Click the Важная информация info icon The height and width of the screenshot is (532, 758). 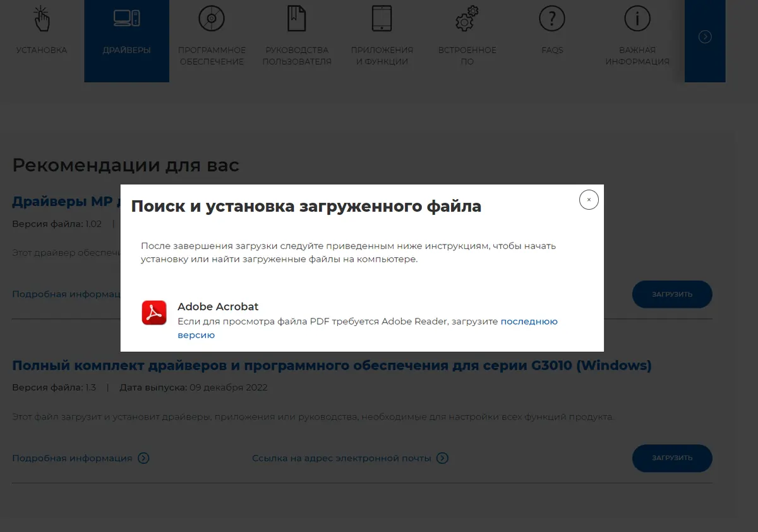click(637, 19)
